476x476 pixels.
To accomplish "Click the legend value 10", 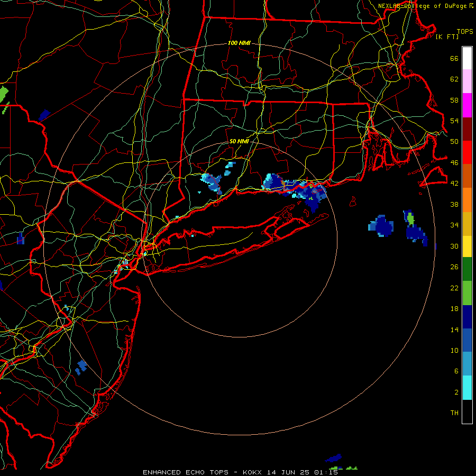I will (454, 350).
